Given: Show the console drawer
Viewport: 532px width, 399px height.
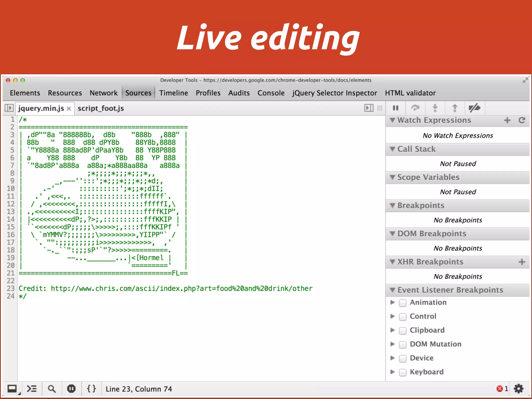Looking at the screenshot, I should pos(32,389).
